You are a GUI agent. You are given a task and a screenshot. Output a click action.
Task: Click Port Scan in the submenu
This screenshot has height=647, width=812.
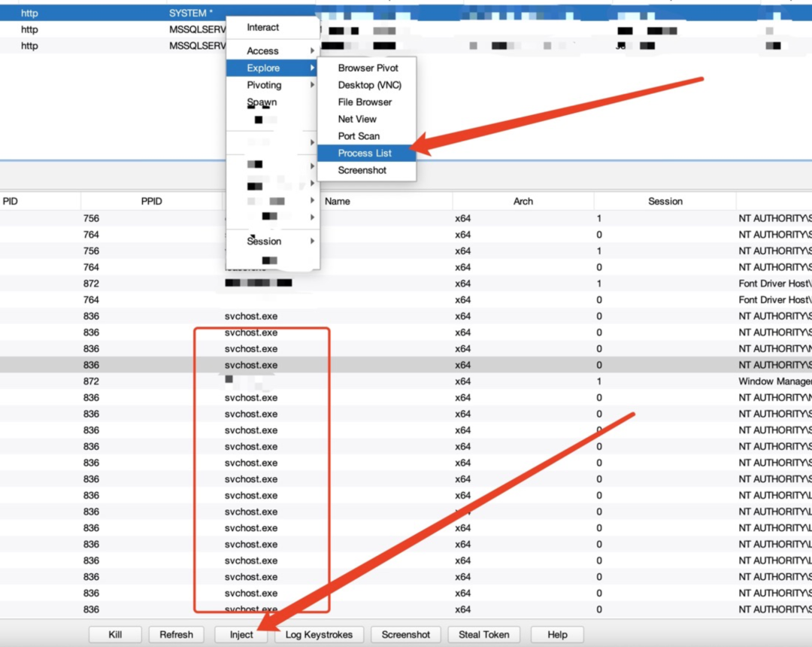click(359, 136)
